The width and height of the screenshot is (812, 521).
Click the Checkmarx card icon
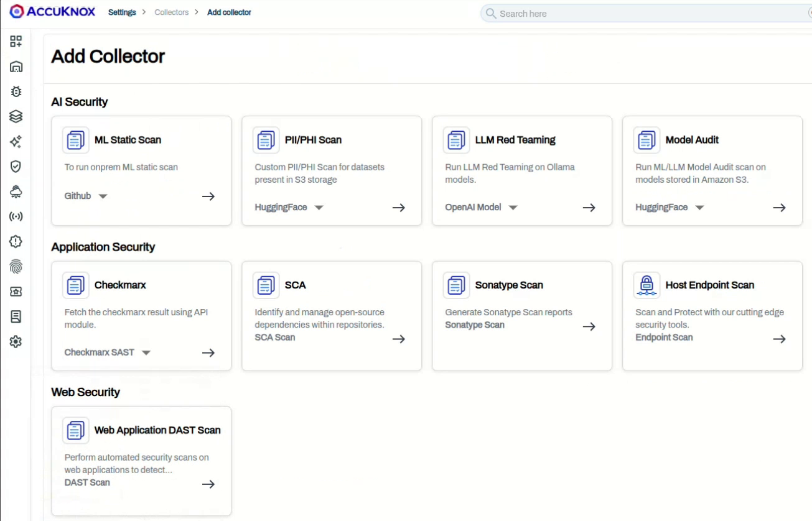(76, 285)
